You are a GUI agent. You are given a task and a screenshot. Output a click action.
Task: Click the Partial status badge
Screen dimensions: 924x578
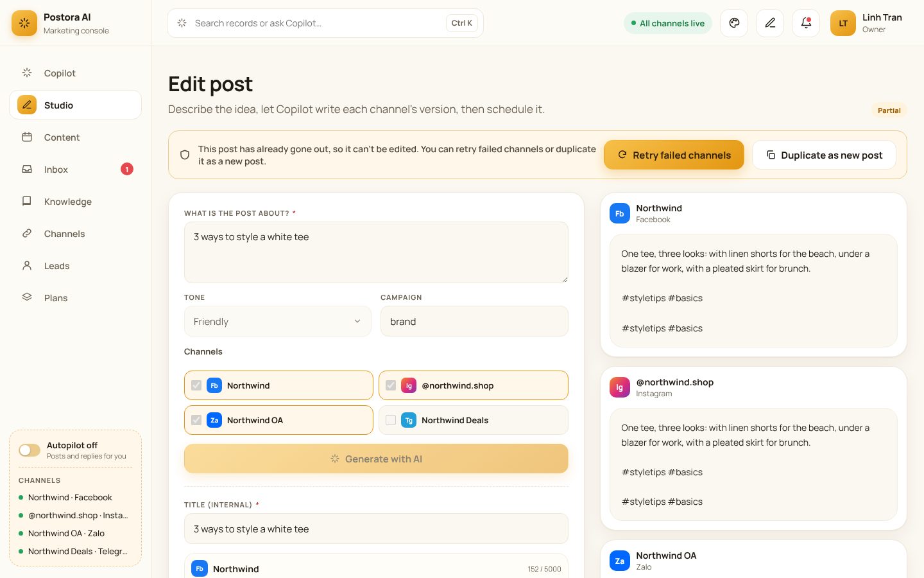coord(889,110)
